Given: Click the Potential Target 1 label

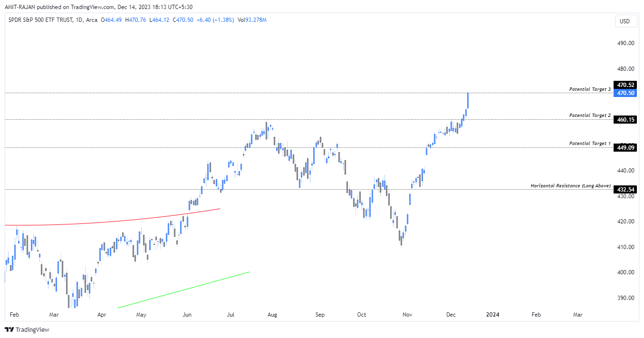Looking at the screenshot, I should pyautogui.click(x=590, y=144).
